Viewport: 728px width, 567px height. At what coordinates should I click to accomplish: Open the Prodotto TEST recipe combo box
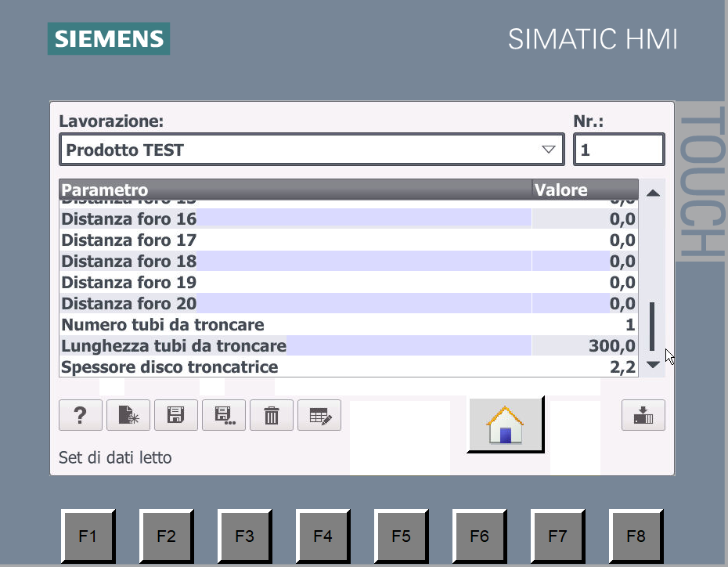[x=312, y=150]
